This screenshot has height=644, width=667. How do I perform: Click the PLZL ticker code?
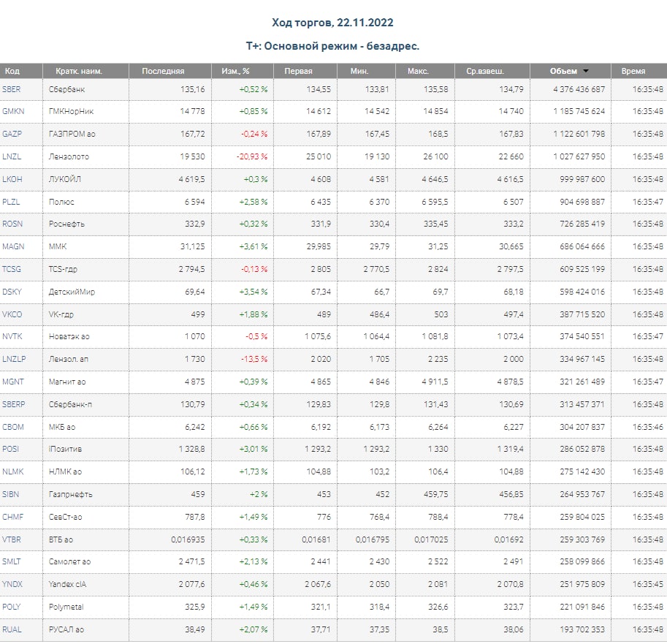[x=12, y=202]
